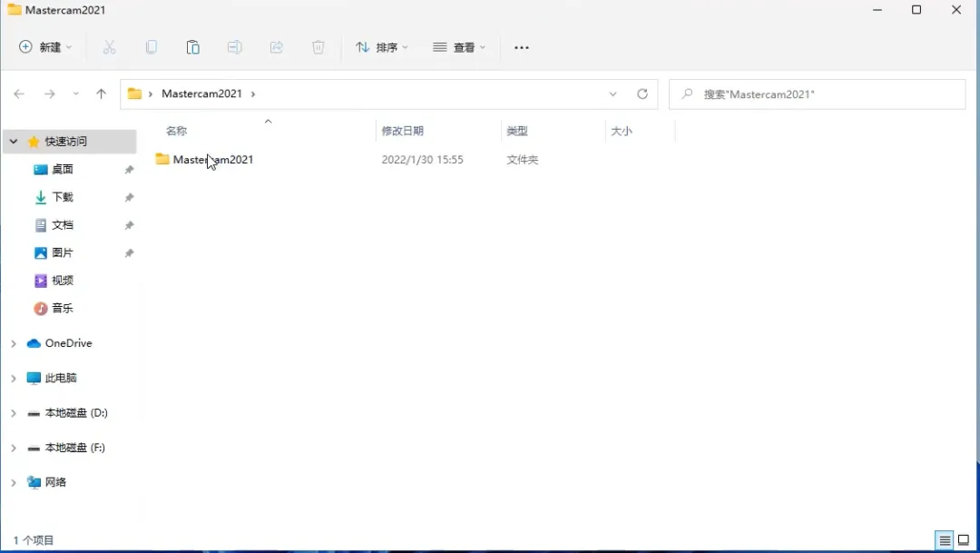Open 图片 (Pictures) in sidebar
The height and width of the screenshot is (553, 980).
[63, 252]
